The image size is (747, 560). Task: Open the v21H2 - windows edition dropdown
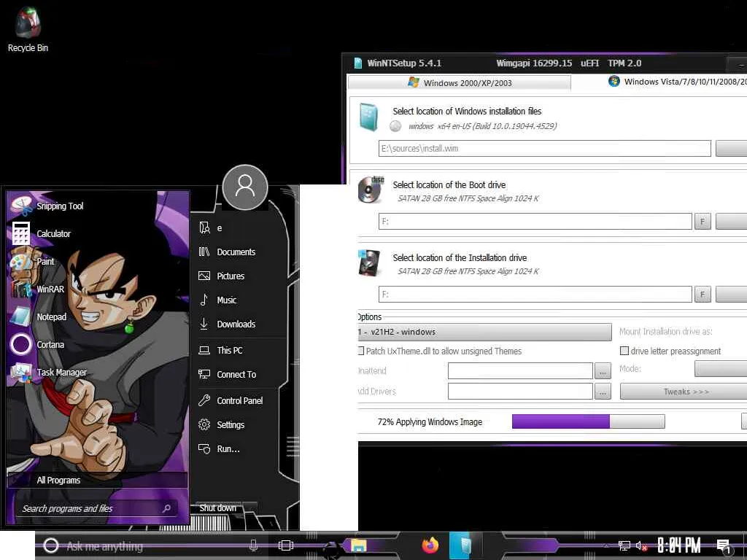(x=484, y=332)
